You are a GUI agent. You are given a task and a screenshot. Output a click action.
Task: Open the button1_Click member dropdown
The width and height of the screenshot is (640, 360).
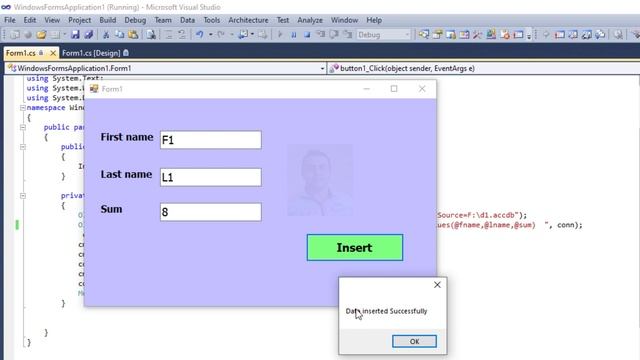(x=483, y=68)
